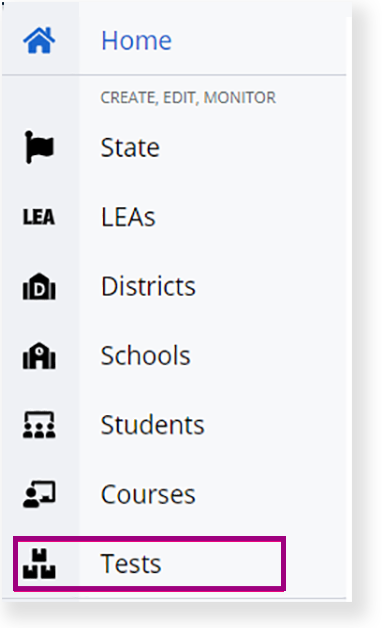Click the blue Home house icon

point(39,40)
